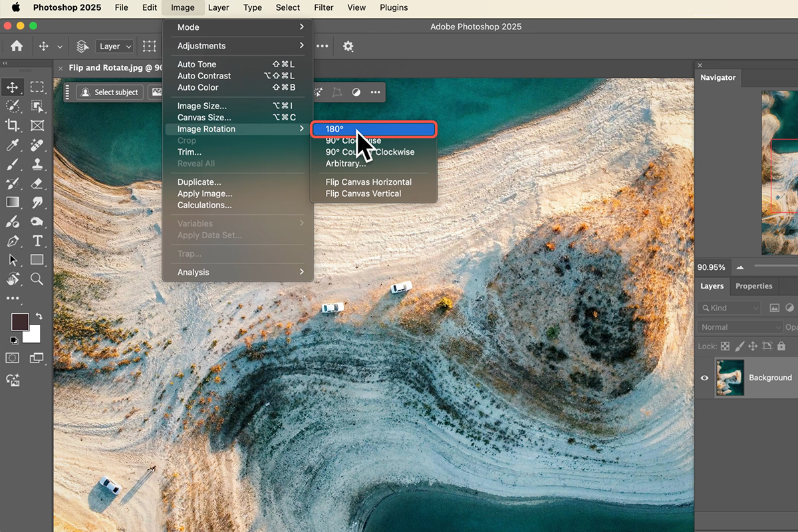Image resolution: width=798 pixels, height=532 pixels.
Task: Open the Normal blend mode dropdown
Action: tap(739, 327)
